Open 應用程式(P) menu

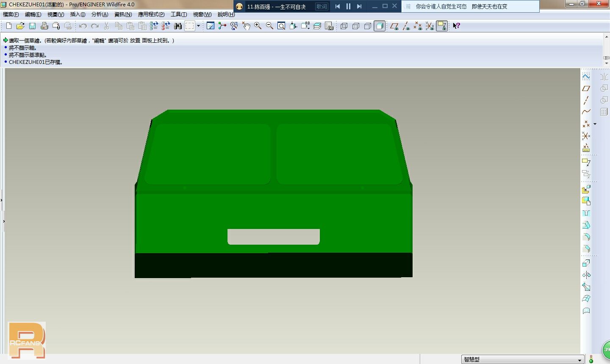coord(151,14)
